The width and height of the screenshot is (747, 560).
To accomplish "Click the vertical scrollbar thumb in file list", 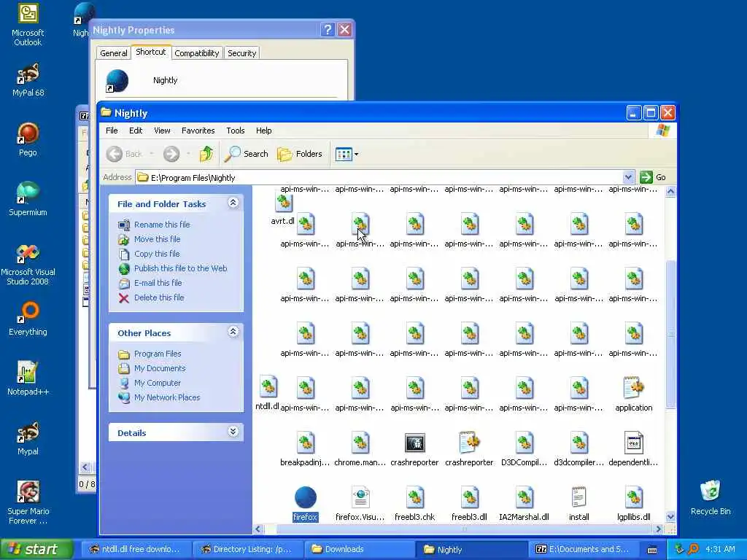I will [x=670, y=334].
